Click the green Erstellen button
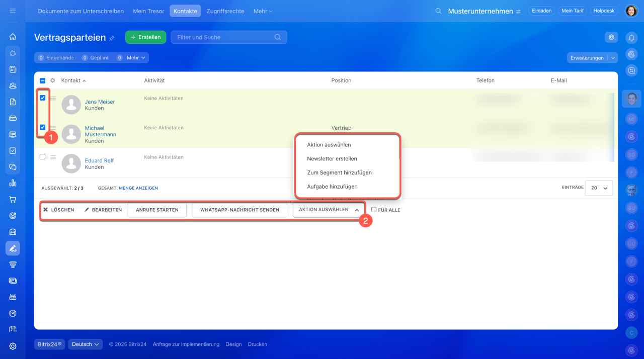644x359 pixels. 145,37
